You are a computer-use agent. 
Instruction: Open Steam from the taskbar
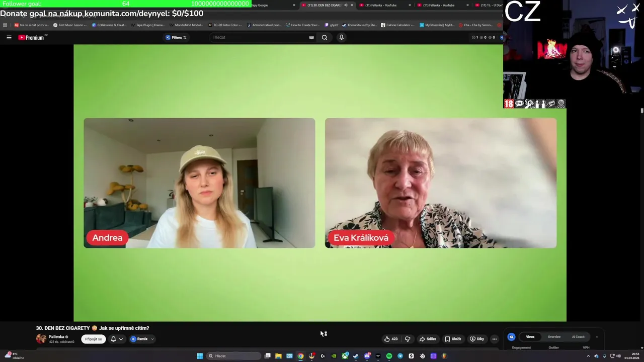point(356,356)
